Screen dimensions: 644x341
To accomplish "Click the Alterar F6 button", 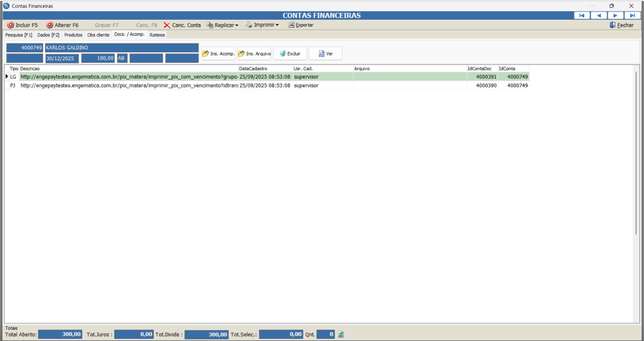I will tap(62, 25).
